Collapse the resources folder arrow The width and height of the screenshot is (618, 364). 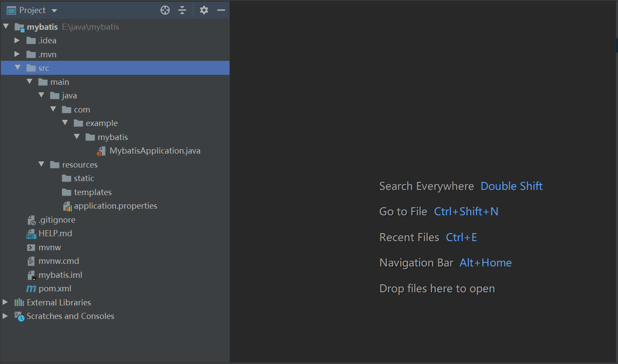[x=41, y=164]
